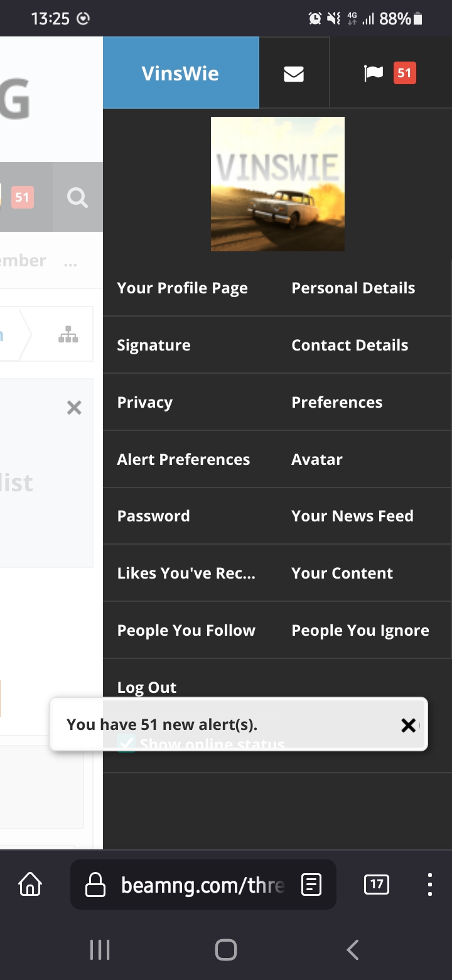Image resolution: width=452 pixels, height=980 pixels.
Task: Open Your Profile Page
Action: [182, 288]
